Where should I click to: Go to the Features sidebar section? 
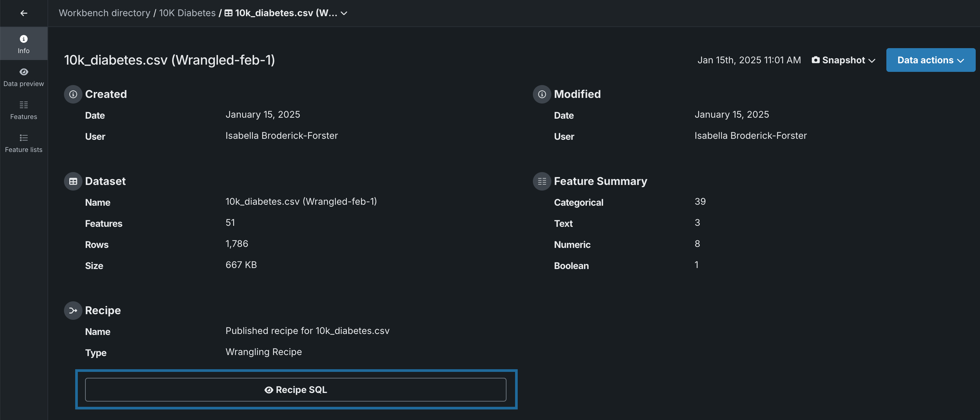24,110
